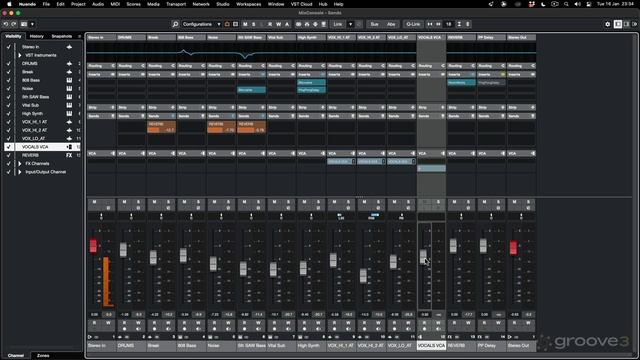Click the Abs button in toolbar
Screen dimensions: 640x360
pos(391,24)
